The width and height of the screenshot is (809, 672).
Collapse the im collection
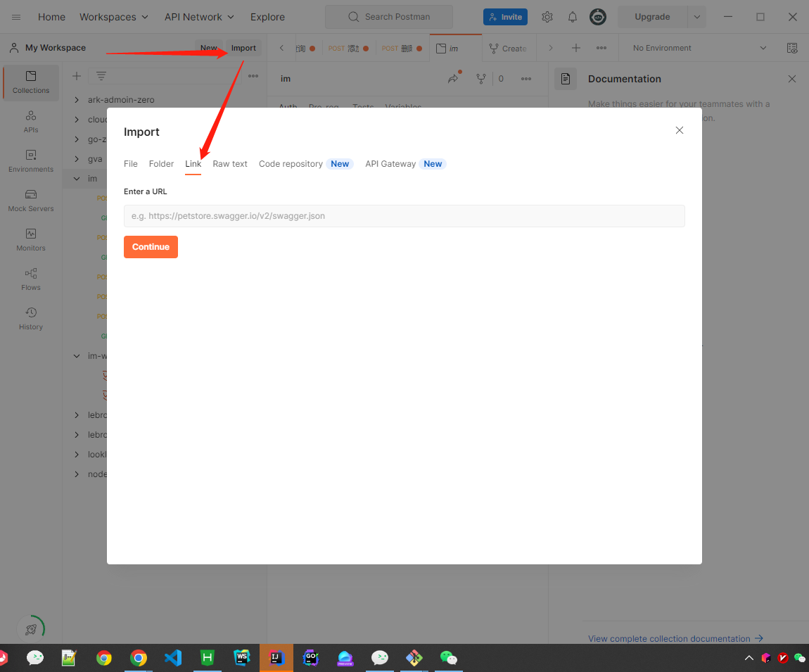tap(77, 179)
